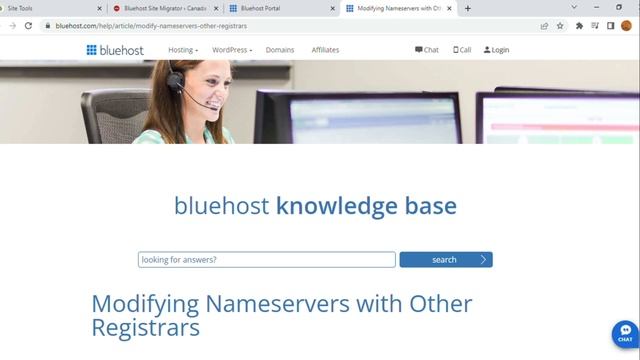Close the Bluehost Site Migrator tab
The width and height of the screenshot is (640, 360).
pos(216,8)
